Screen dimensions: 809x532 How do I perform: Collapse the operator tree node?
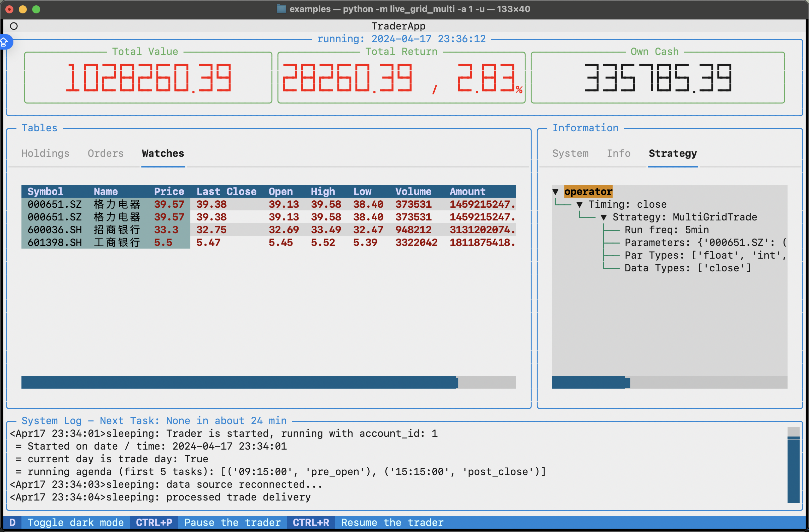click(555, 192)
